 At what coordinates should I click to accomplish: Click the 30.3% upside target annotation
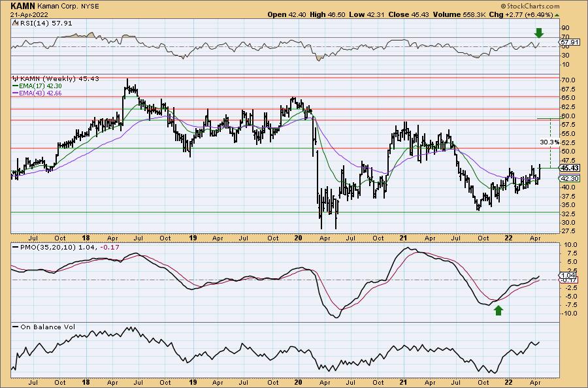tap(549, 142)
